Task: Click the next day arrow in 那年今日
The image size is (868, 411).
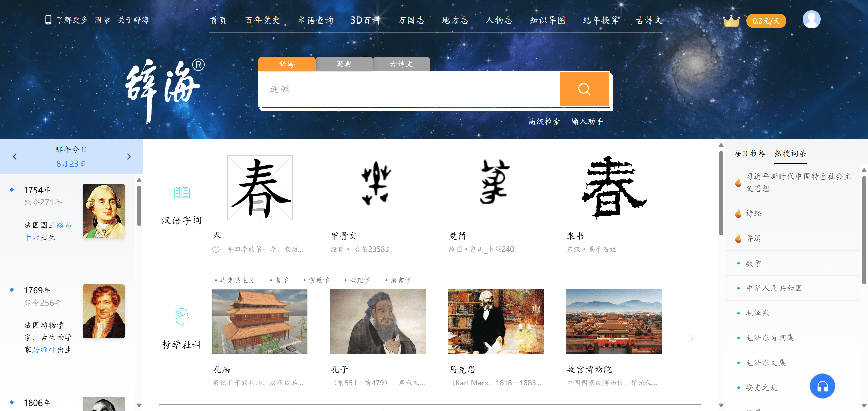Action: point(129,156)
